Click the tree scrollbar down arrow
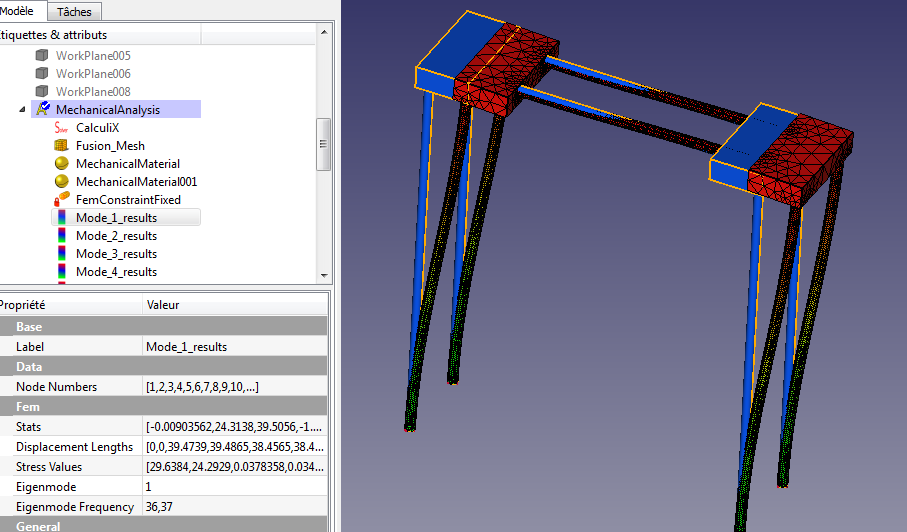This screenshot has width=907, height=532. point(324,275)
